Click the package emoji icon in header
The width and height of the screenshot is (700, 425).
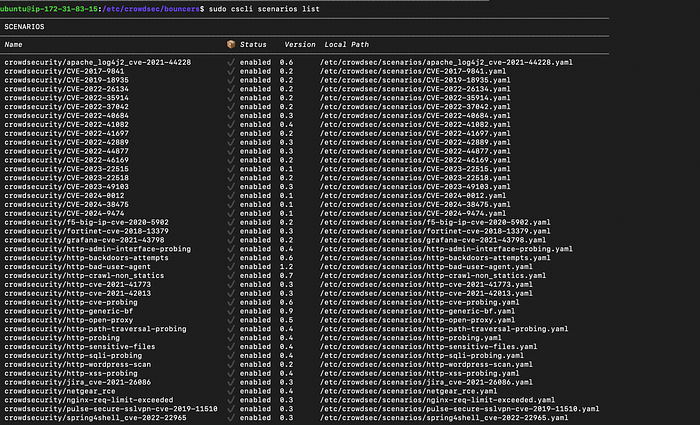[x=231, y=44]
